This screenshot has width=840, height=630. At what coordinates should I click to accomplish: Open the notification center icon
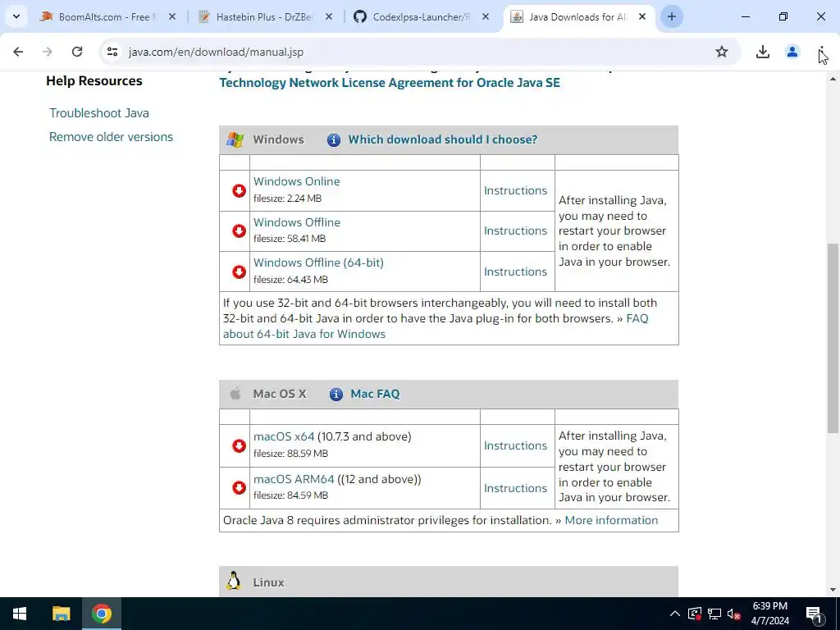[814, 614]
